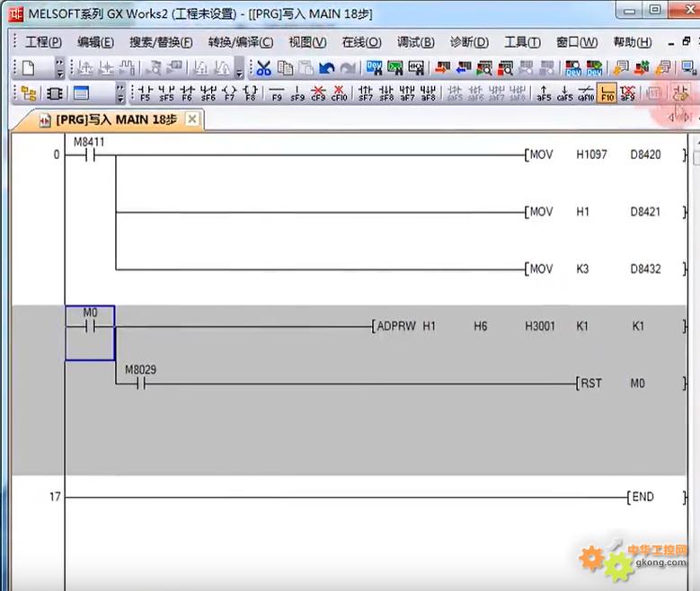Close the MAIN program tab
The image size is (700, 591).
[x=192, y=119]
